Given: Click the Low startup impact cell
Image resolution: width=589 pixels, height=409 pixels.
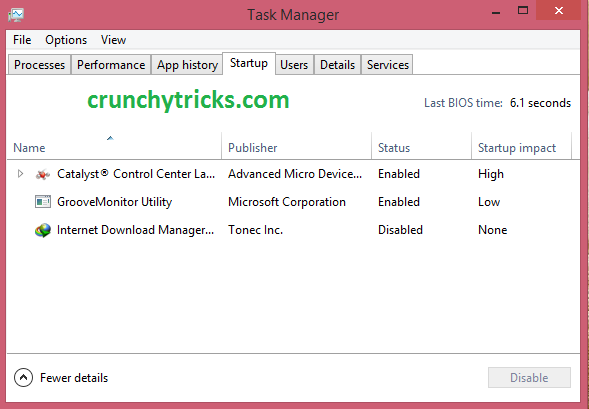Looking at the screenshot, I should 489,202.
